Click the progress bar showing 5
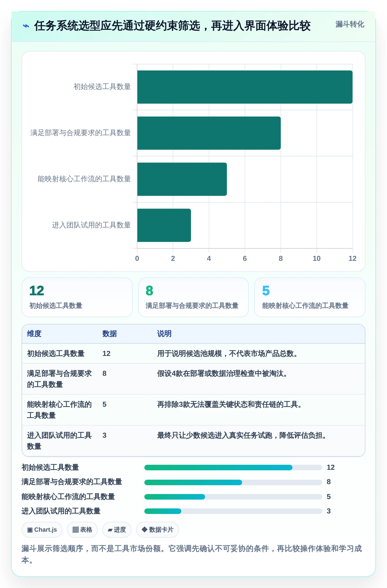 [x=233, y=497]
